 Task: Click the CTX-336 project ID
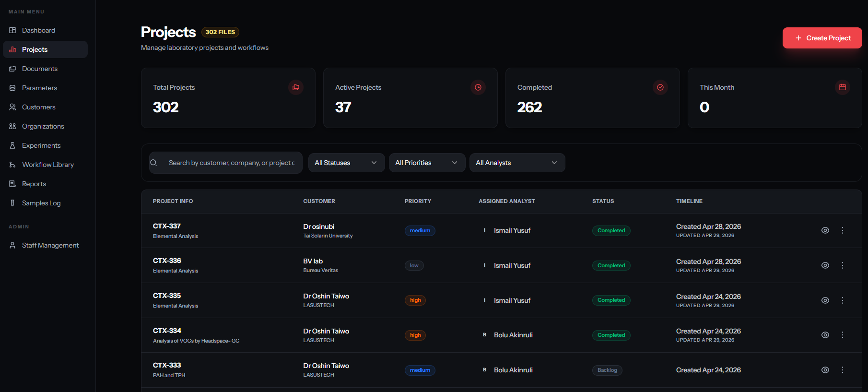(167, 261)
